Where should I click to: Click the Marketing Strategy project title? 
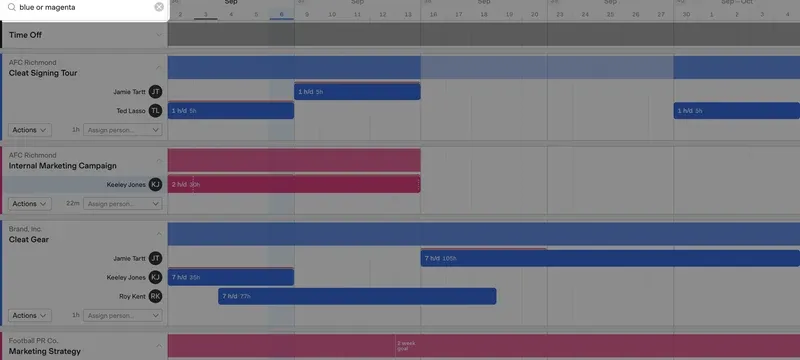tap(44, 351)
